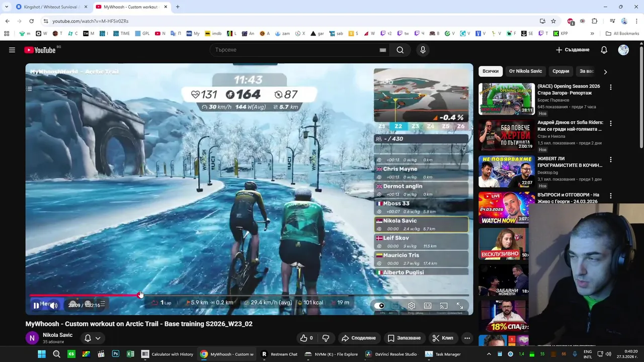644x362 pixels.
Task: Open Task Manager from taskbar
Action: pos(443,354)
